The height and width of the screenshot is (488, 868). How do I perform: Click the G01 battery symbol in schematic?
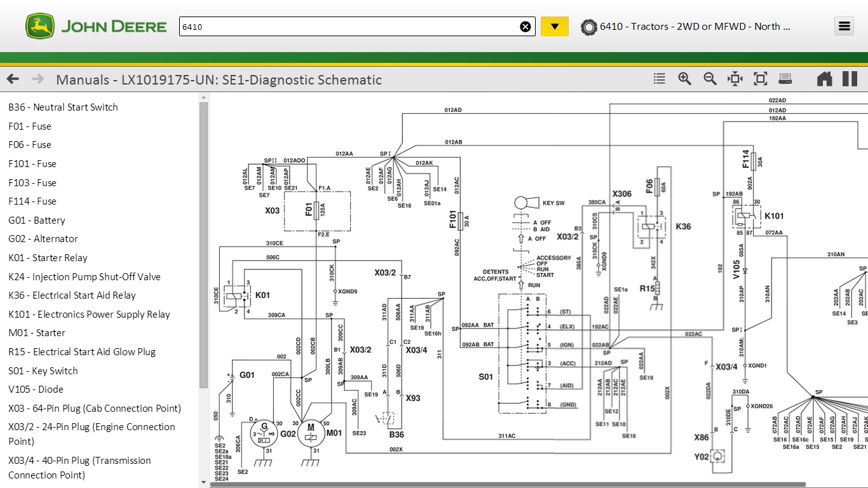231,377
